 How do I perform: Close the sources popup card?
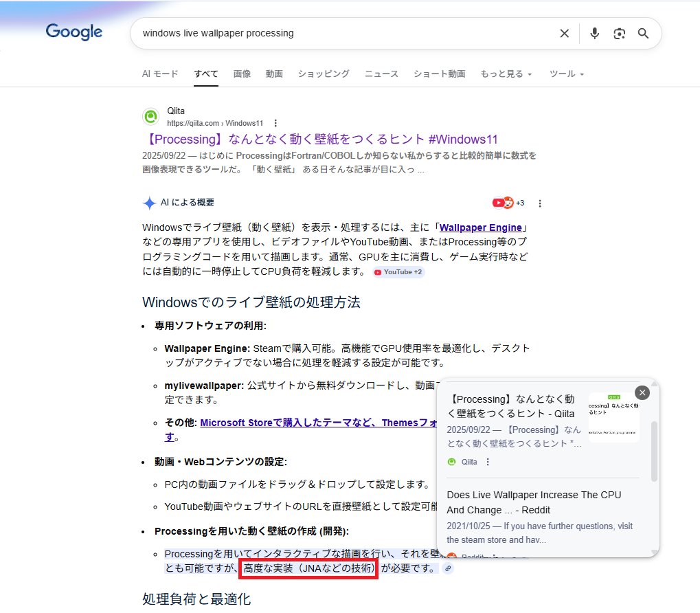coord(642,393)
